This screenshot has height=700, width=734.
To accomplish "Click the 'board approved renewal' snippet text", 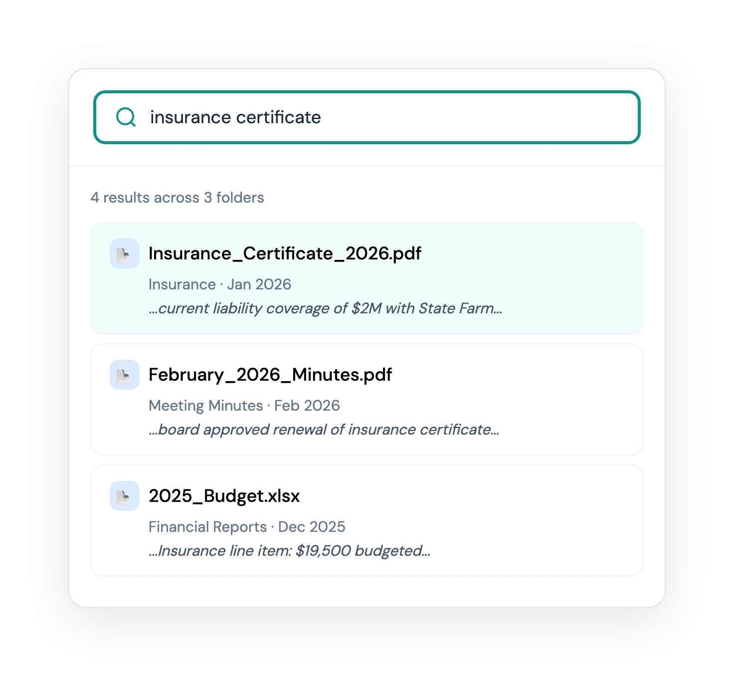I will pos(324,430).
